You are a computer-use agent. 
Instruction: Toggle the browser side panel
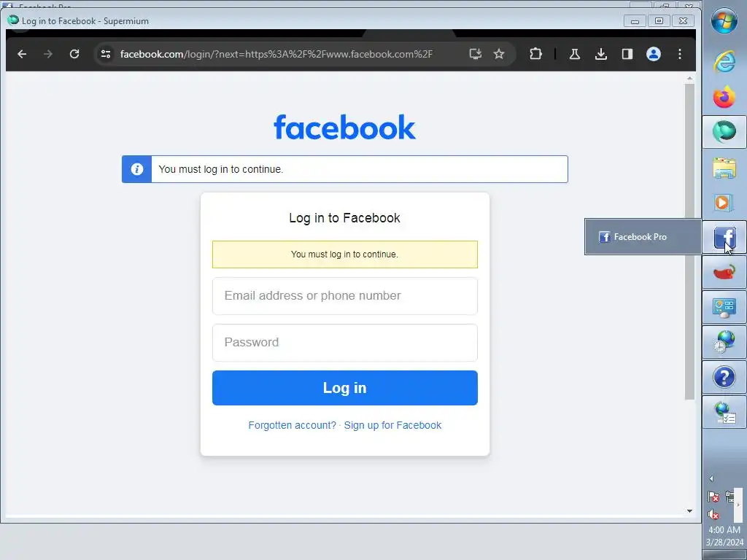627,54
